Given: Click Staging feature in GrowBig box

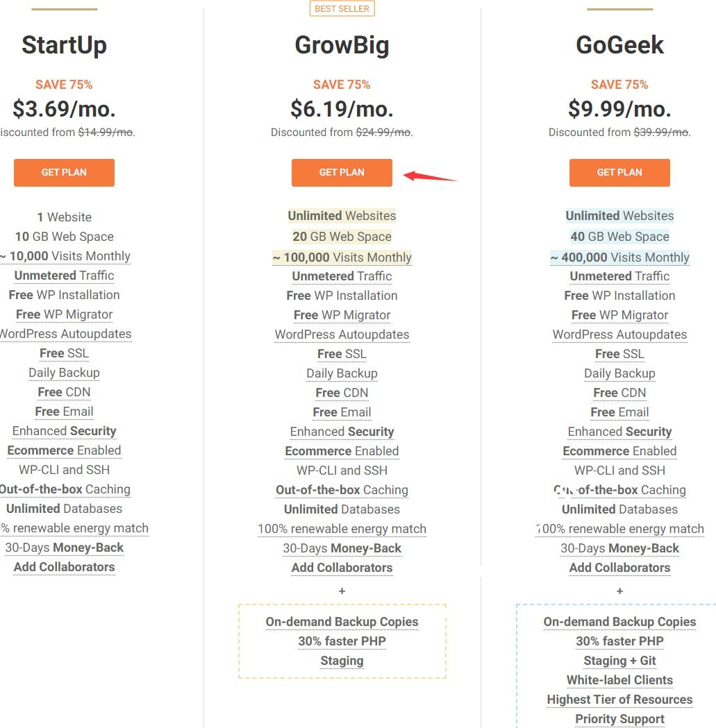Looking at the screenshot, I should (x=342, y=661).
